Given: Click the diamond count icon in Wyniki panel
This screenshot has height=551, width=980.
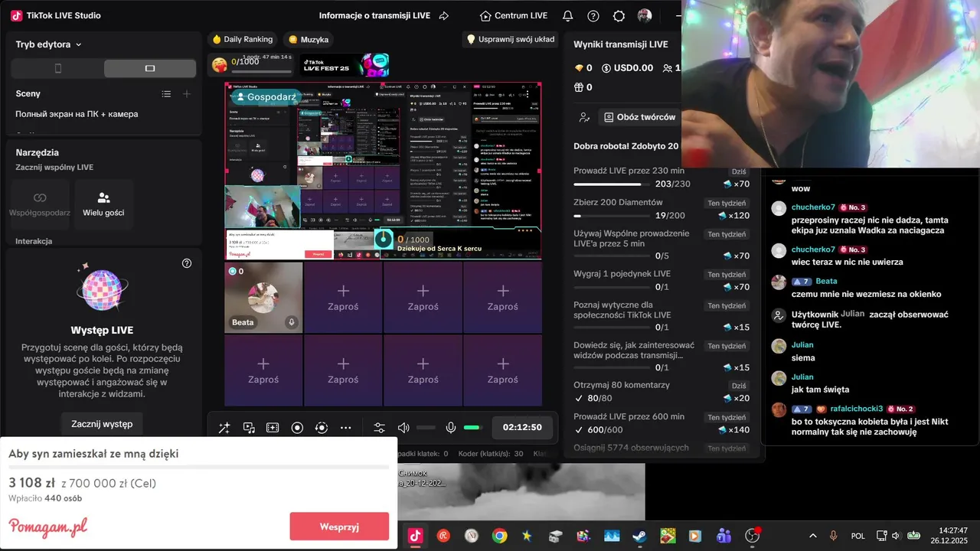Looking at the screenshot, I should tap(579, 68).
